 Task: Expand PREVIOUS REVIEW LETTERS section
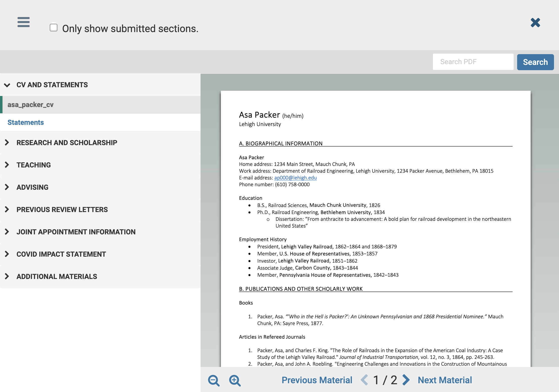(100, 210)
